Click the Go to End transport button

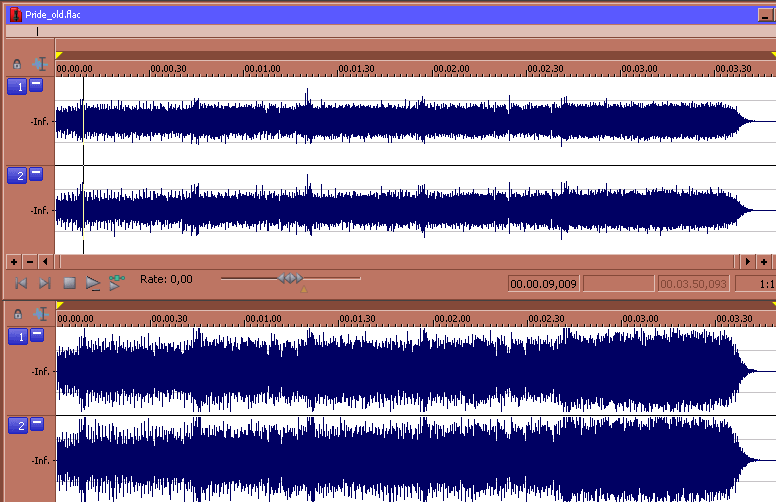click(x=45, y=283)
